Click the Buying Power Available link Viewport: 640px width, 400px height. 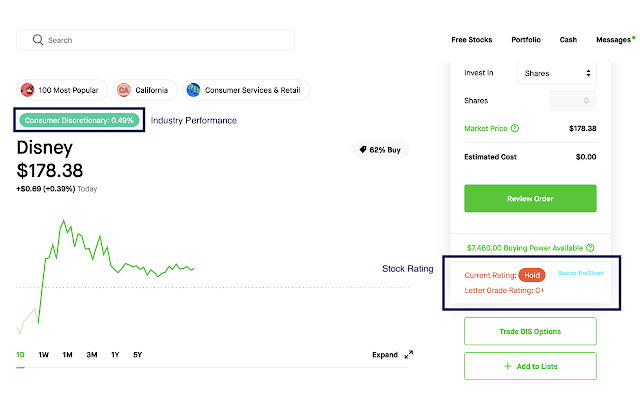525,248
